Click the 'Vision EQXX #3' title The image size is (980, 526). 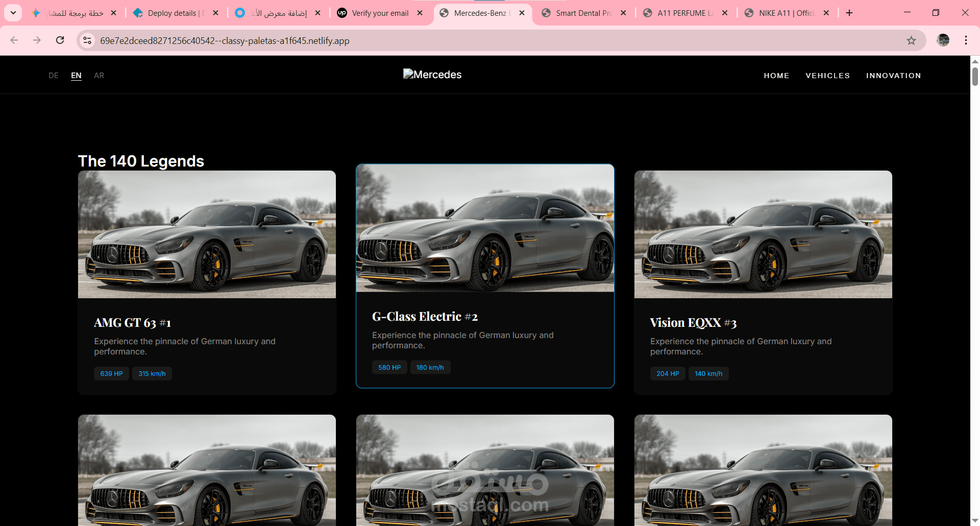[x=693, y=323]
